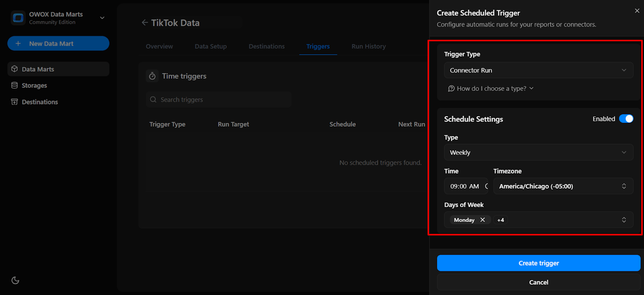Sort by the Trigger Type column header
The image size is (644, 295).
[x=167, y=124]
